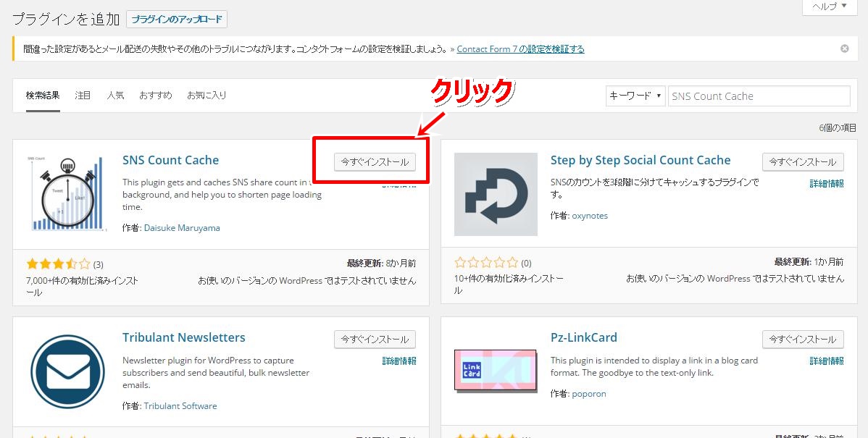
Task: Open the Step by Step Social Count Cache title
Action: click(x=640, y=161)
